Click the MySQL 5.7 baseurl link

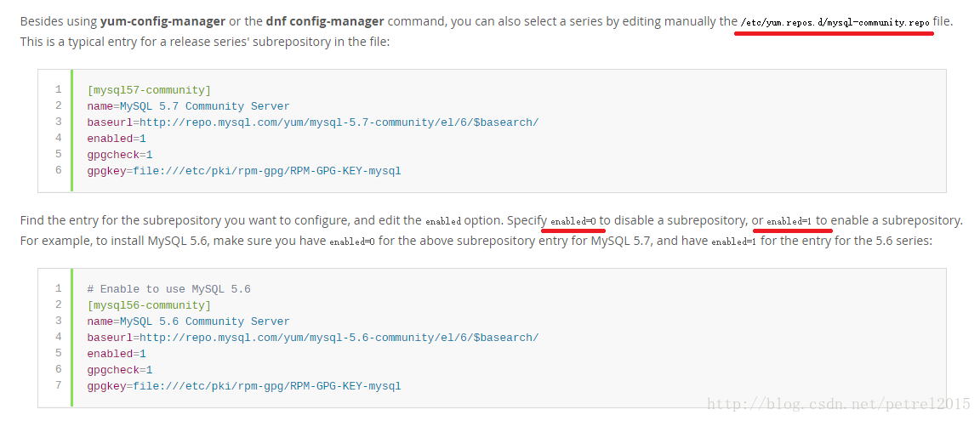click(x=339, y=122)
